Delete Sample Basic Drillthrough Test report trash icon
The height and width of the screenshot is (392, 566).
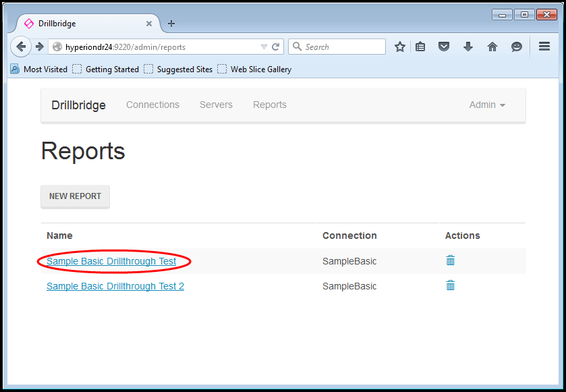coord(451,260)
